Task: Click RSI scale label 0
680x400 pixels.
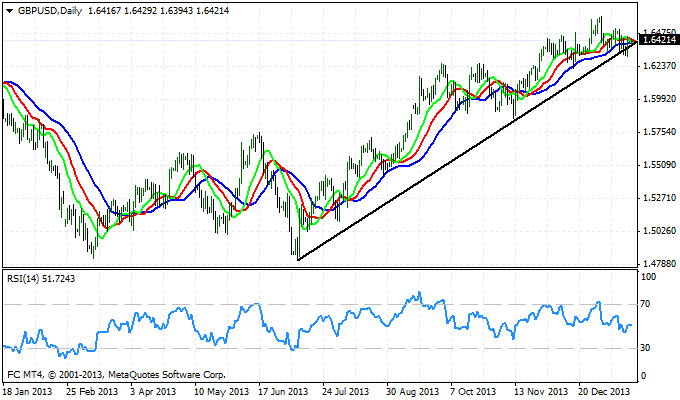Action: [x=643, y=376]
